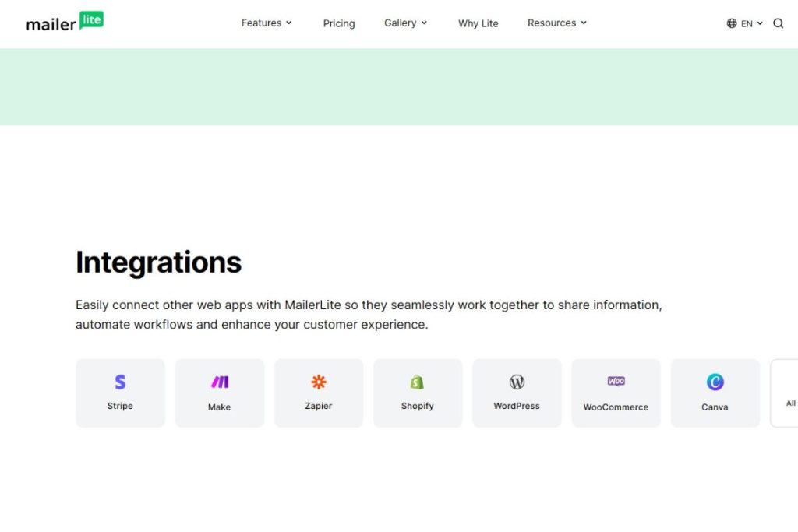This screenshot has width=798, height=532.
Task: Expand the Resources dropdown chevron
Action: pyautogui.click(x=584, y=23)
